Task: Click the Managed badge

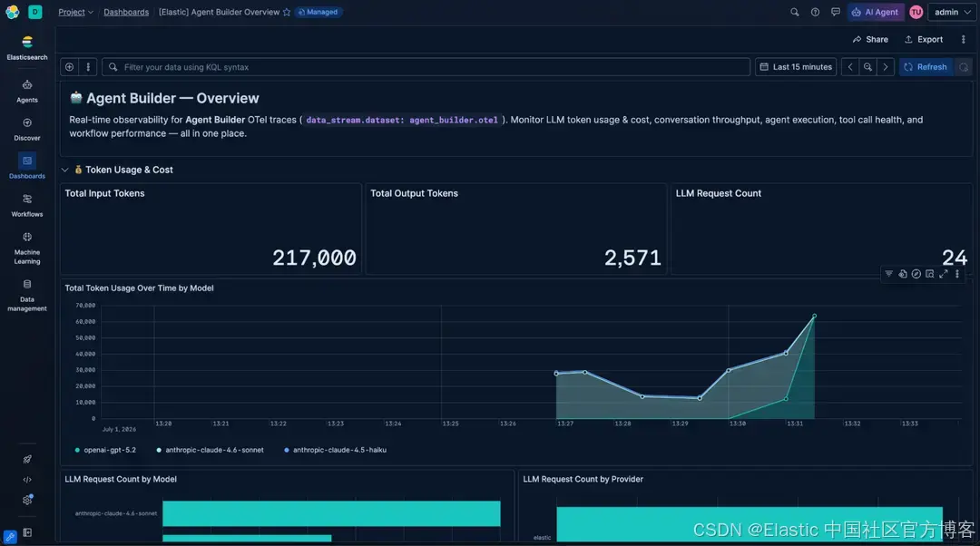Action: pyautogui.click(x=318, y=12)
